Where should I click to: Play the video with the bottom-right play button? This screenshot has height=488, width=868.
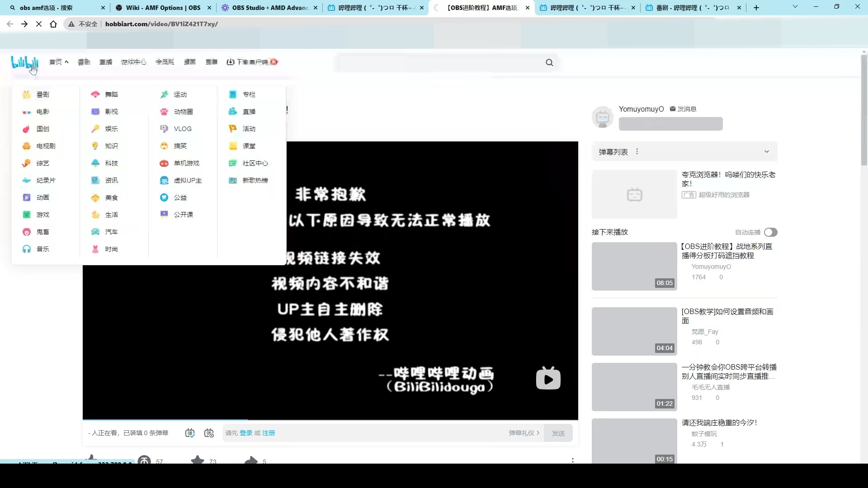[548, 378]
